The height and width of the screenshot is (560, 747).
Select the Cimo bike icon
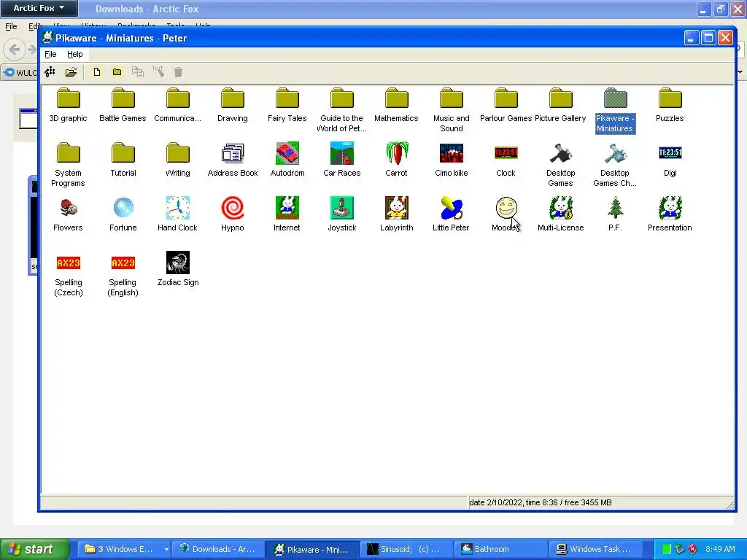(x=451, y=160)
